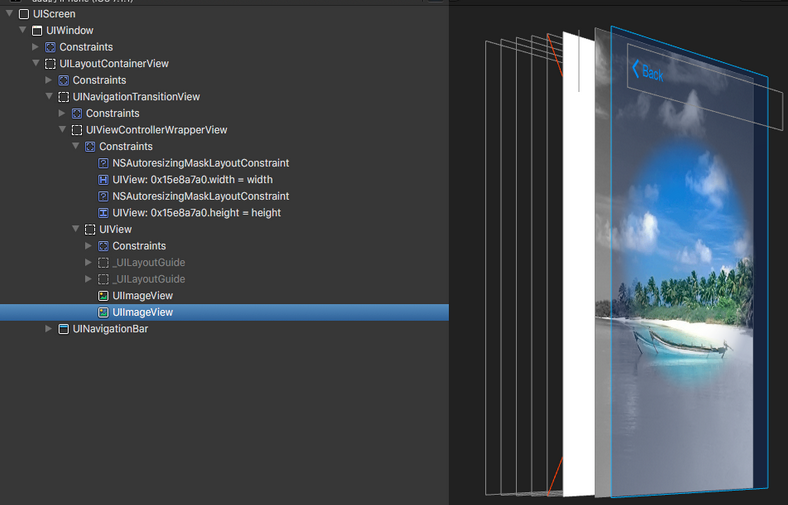Click the UIScreen row icon
Screen dimensions: 788x505
coord(24,14)
